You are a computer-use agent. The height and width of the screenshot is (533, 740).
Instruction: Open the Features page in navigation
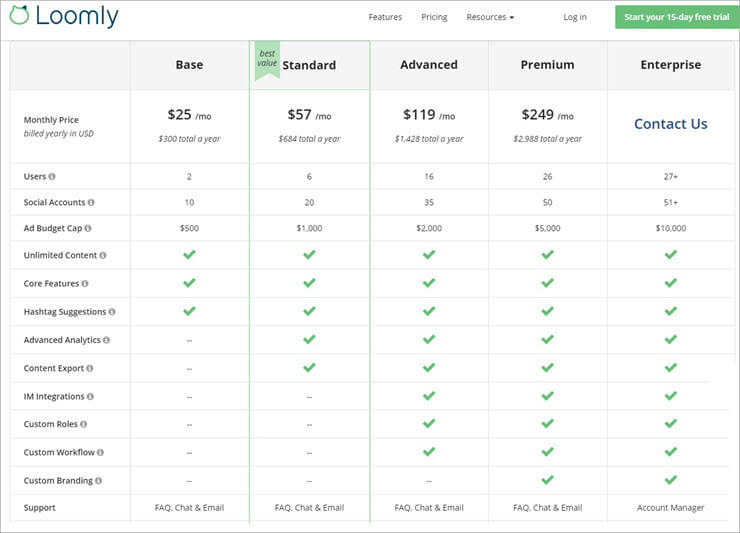(385, 17)
